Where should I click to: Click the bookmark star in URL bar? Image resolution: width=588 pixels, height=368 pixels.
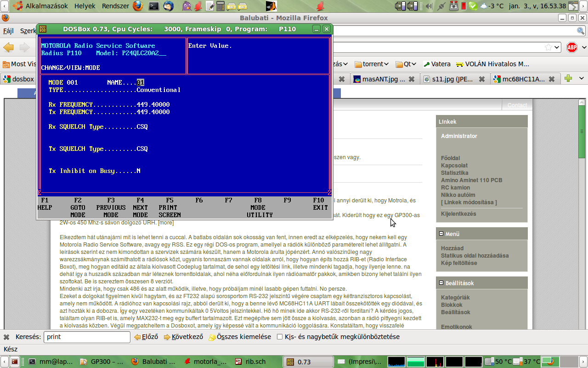point(548,47)
